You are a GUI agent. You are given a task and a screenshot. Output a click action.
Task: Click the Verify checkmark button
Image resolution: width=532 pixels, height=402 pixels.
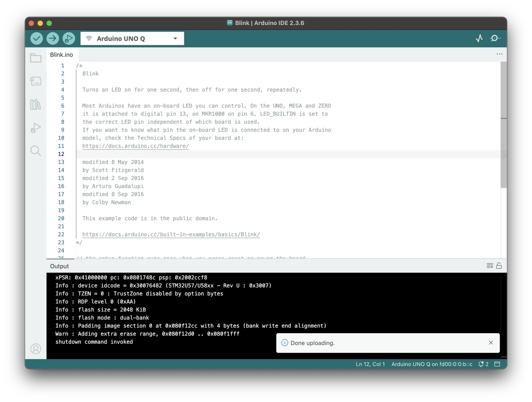tap(37, 38)
